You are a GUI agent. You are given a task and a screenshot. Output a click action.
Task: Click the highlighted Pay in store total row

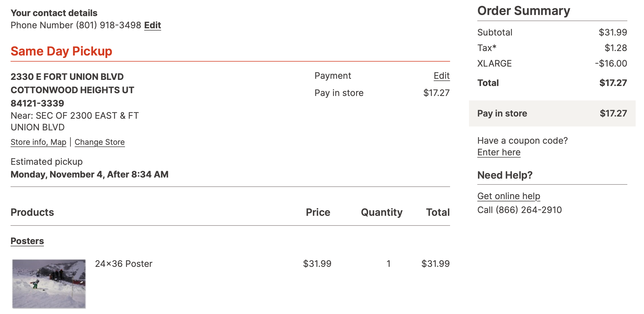pyautogui.click(x=552, y=113)
